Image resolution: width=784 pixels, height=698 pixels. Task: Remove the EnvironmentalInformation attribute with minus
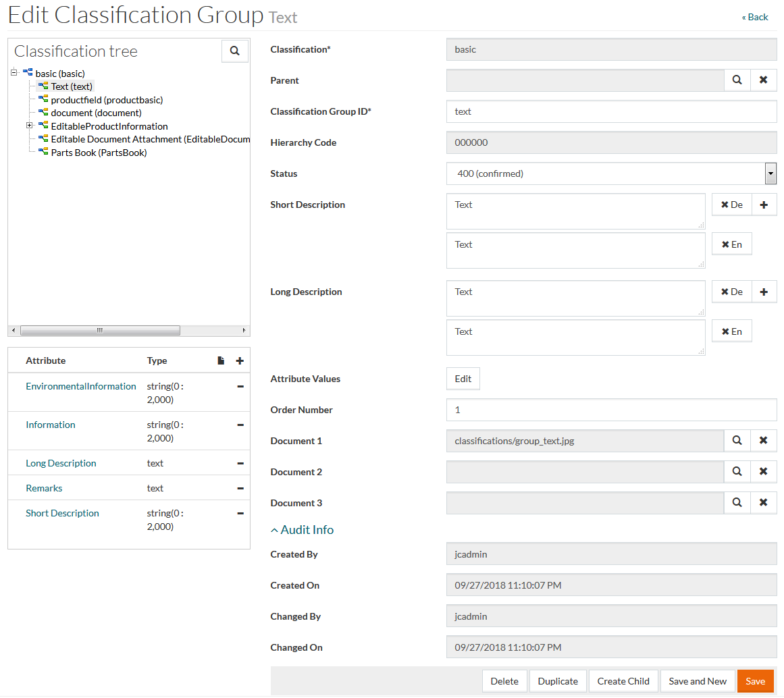[240, 387]
